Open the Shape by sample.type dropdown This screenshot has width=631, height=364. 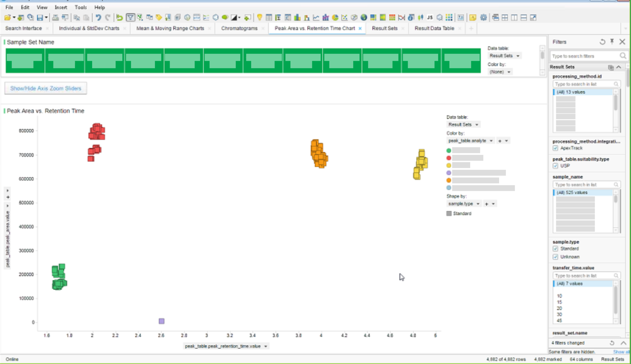tap(464, 204)
